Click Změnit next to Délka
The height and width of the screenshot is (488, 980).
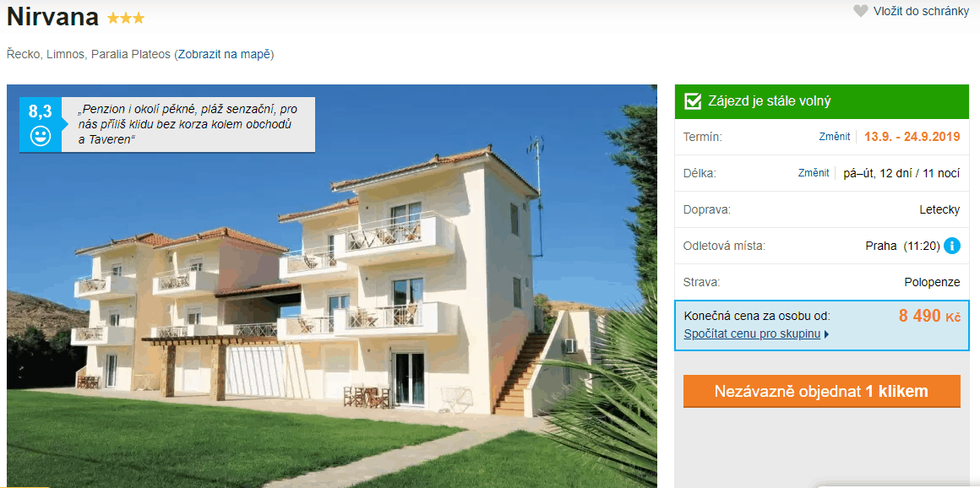813,173
